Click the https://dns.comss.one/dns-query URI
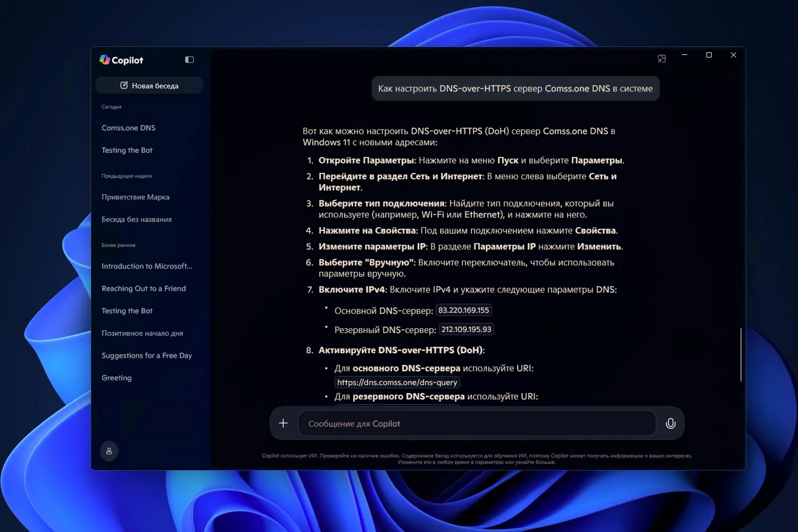Viewport: 798px width, 532px height. [x=397, y=383]
